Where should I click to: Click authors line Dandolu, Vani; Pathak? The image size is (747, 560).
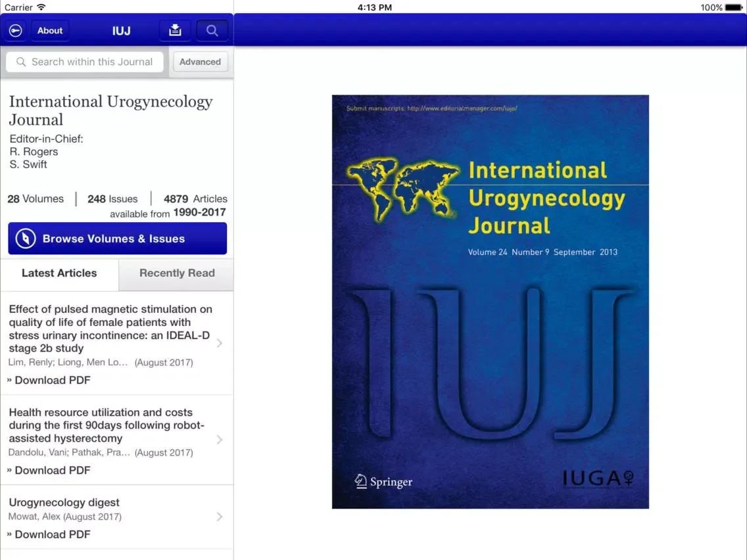tap(69, 452)
